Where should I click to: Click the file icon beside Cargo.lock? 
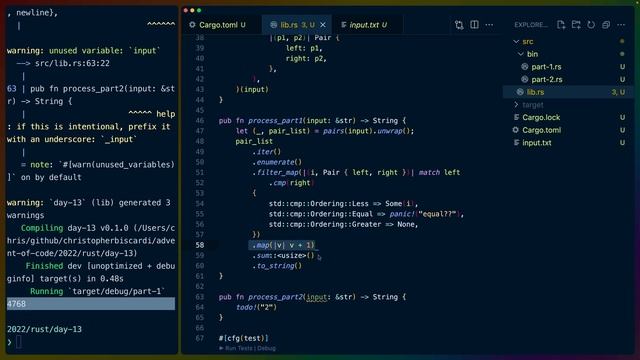click(x=516, y=118)
